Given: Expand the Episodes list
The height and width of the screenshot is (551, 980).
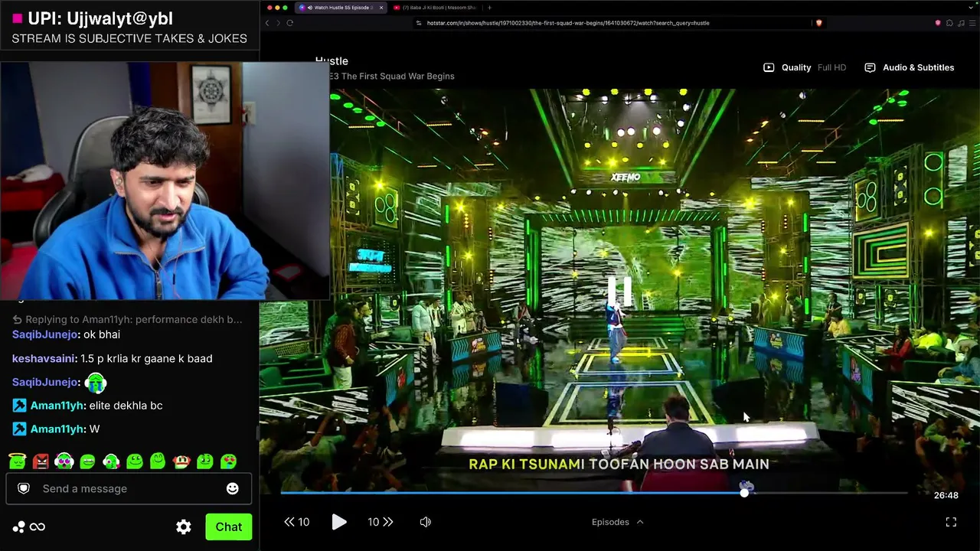Looking at the screenshot, I should pyautogui.click(x=617, y=522).
